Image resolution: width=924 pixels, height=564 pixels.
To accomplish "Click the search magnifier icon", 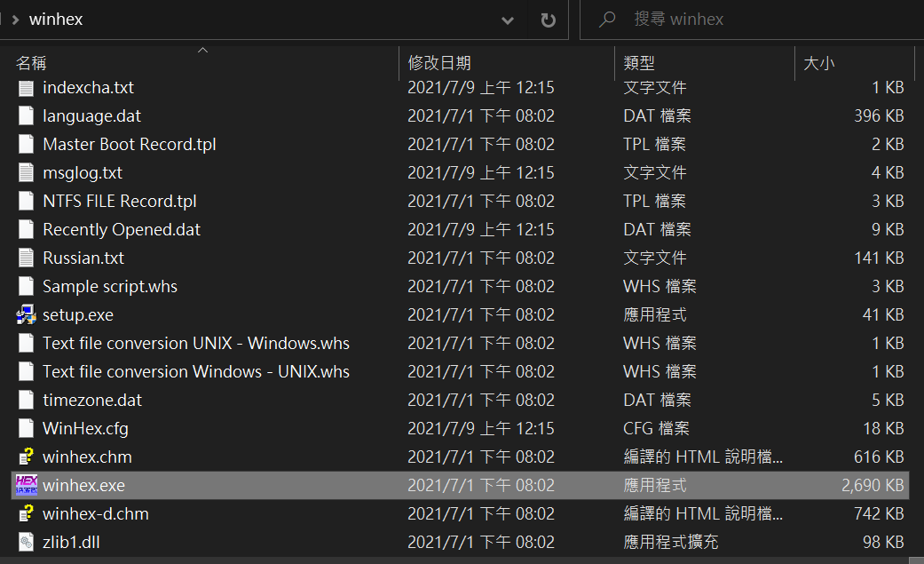I will (x=607, y=20).
